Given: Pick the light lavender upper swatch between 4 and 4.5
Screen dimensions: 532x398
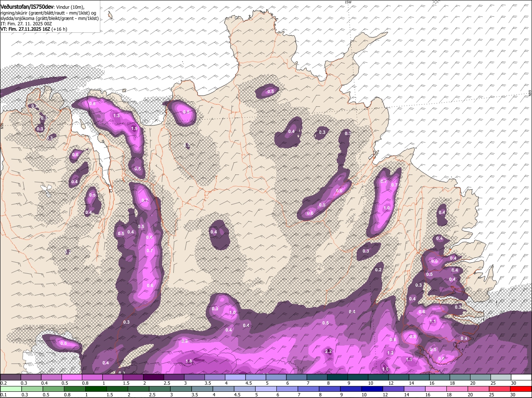Looking at the screenshot, I should (x=235, y=377).
